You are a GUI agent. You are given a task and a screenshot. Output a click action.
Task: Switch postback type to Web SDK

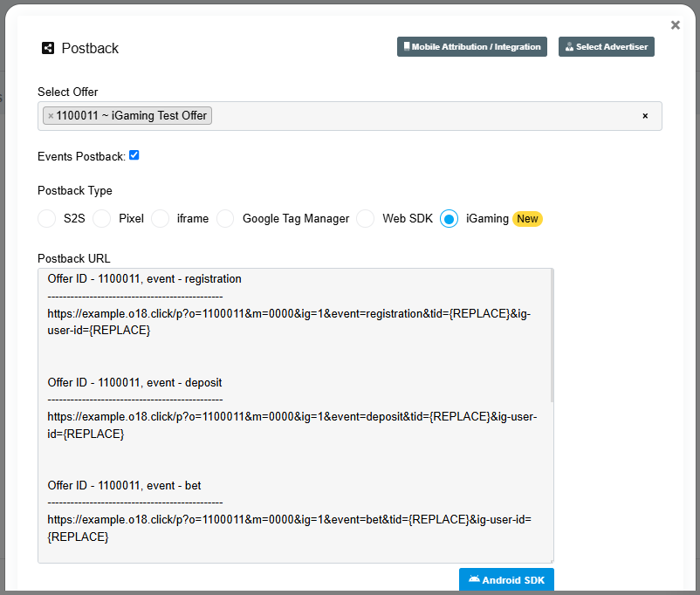[366, 219]
